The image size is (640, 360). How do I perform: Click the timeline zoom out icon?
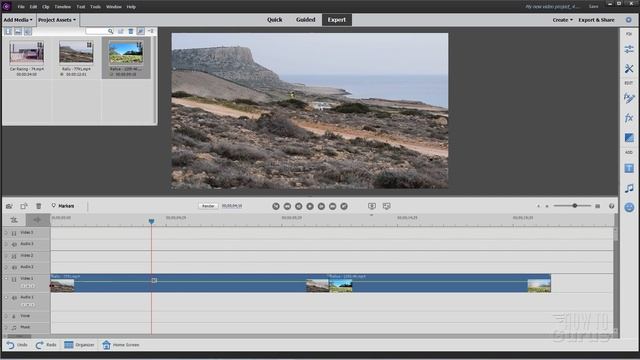pyautogui.click(x=547, y=206)
